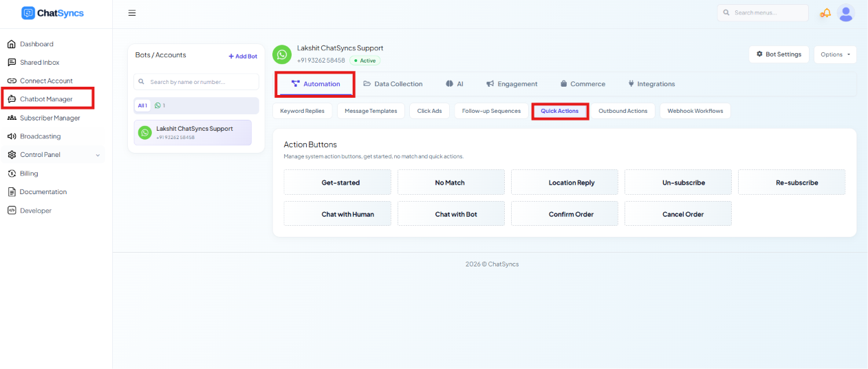Image resolution: width=868 pixels, height=369 pixels.
Task: Click the Un-subscribe action button
Action: tap(678, 182)
